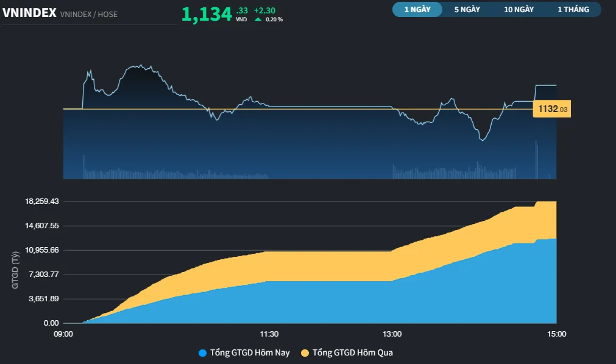
Task: Click the 0.00 axis label
Action: [x=51, y=323]
